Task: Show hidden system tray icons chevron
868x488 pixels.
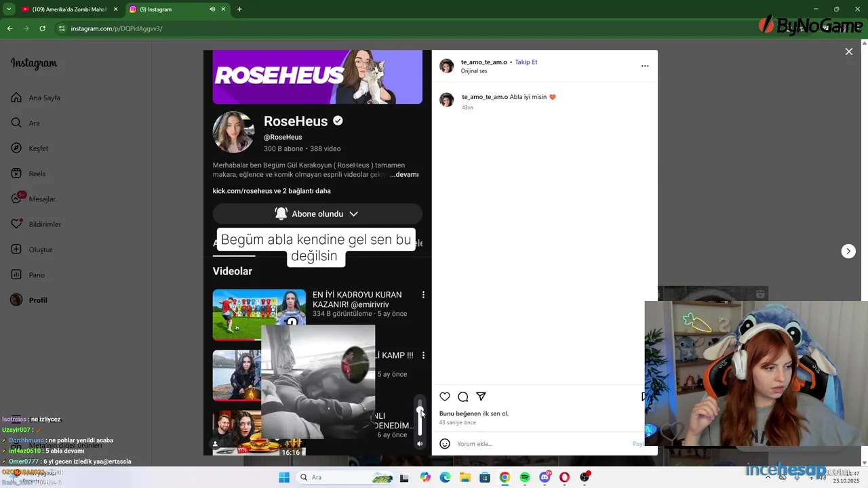Action: point(768,477)
